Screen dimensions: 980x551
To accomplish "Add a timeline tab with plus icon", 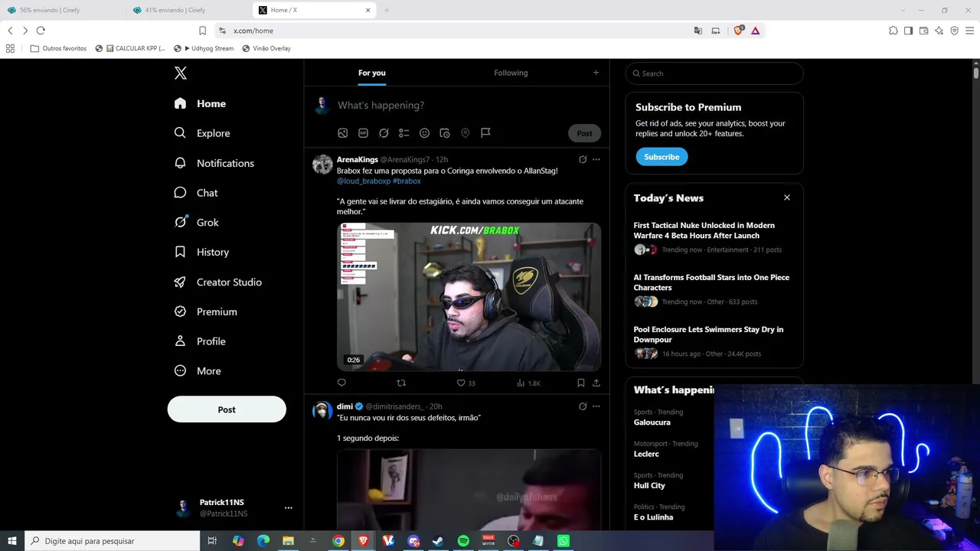I will pyautogui.click(x=596, y=73).
